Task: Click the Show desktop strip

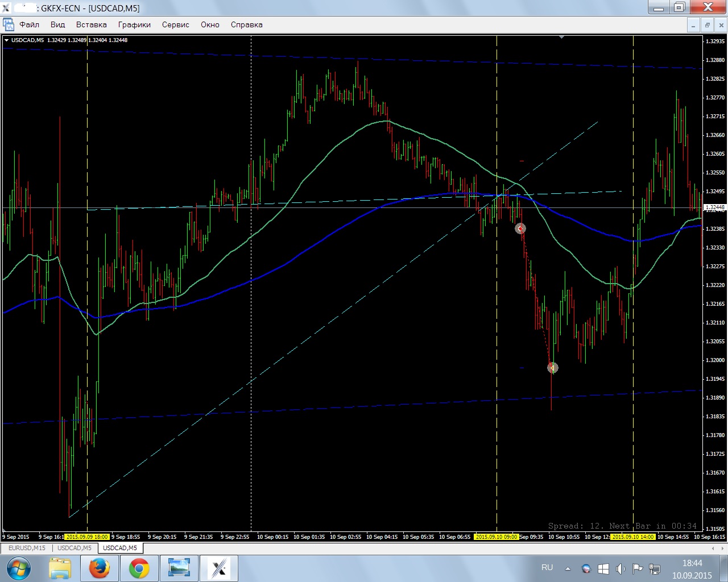Action: click(x=724, y=568)
